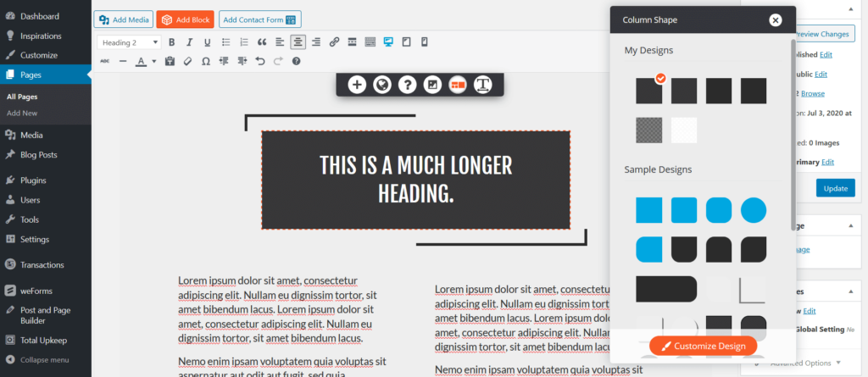Open keyboard shortcuts help

tap(296, 61)
